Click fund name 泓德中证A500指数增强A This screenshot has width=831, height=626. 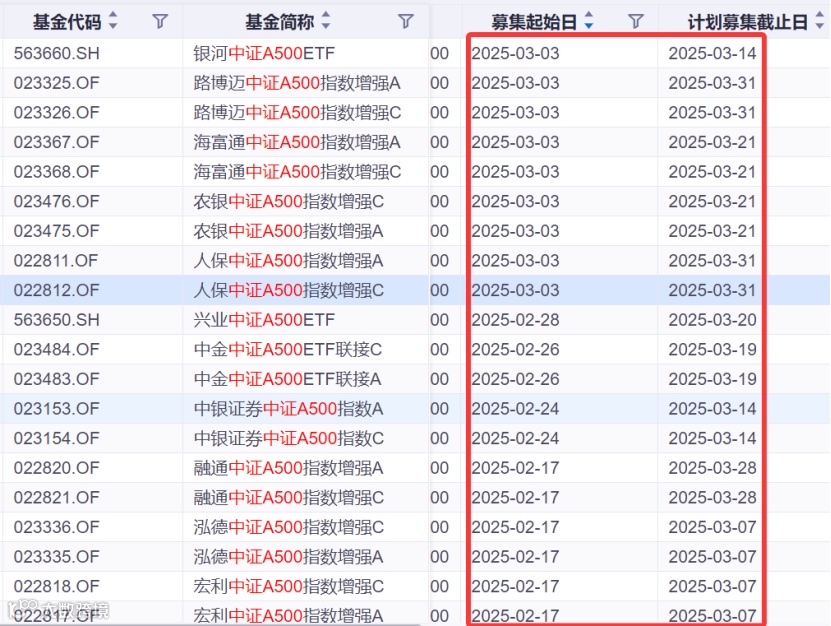point(288,557)
